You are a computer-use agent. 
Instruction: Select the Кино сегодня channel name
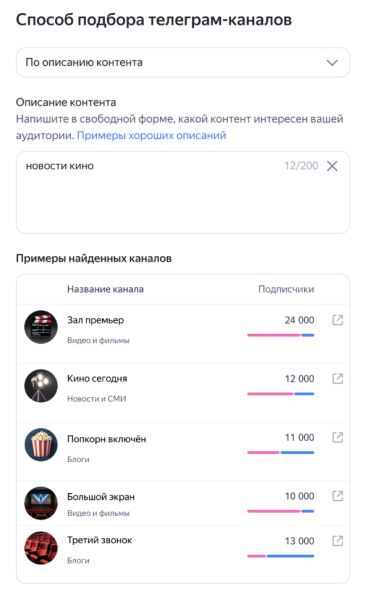tap(97, 378)
